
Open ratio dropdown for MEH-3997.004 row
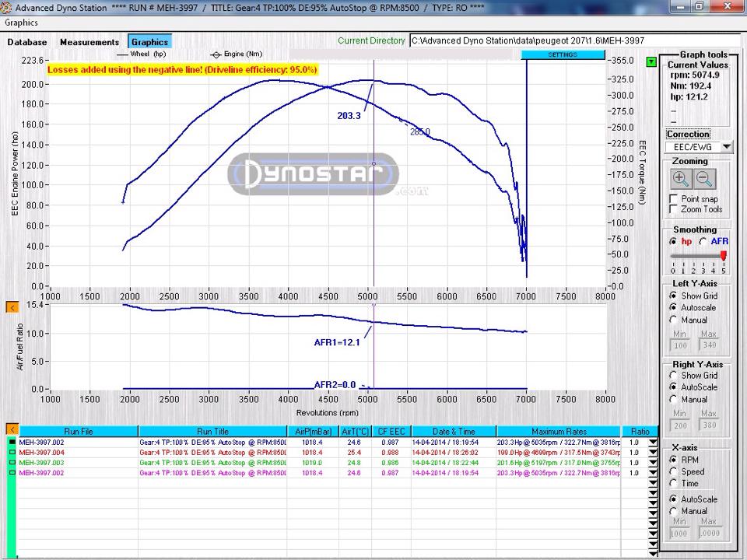tap(653, 453)
